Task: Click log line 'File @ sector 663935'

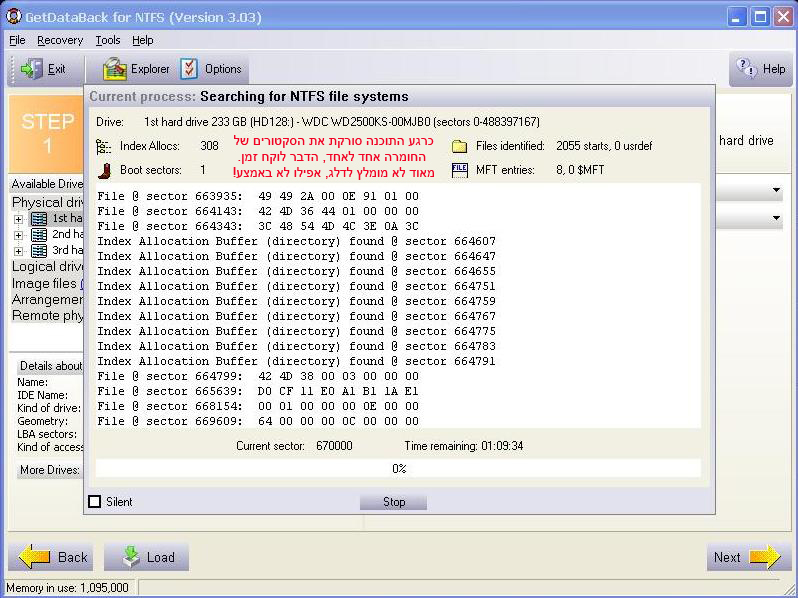Action: coord(258,196)
